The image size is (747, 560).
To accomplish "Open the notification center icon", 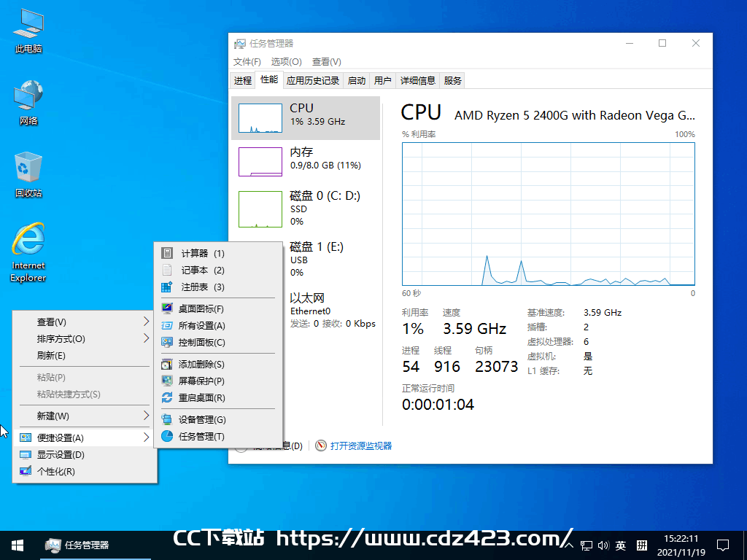I will click(x=723, y=545).
